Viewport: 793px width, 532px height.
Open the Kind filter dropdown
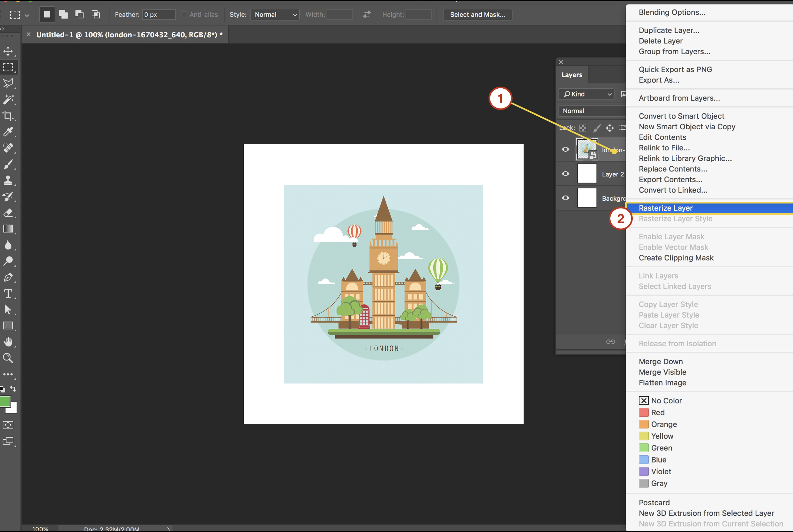586,94
